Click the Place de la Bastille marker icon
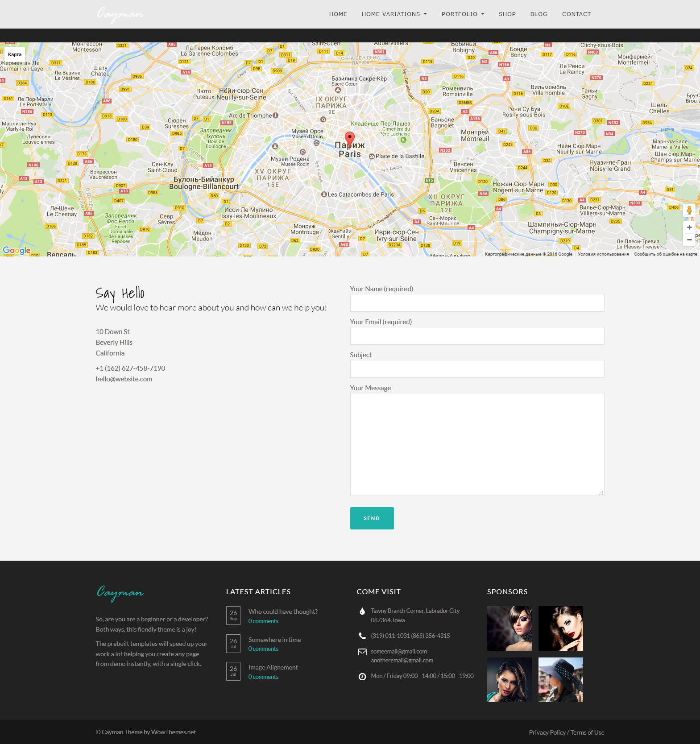 [372, 156]
